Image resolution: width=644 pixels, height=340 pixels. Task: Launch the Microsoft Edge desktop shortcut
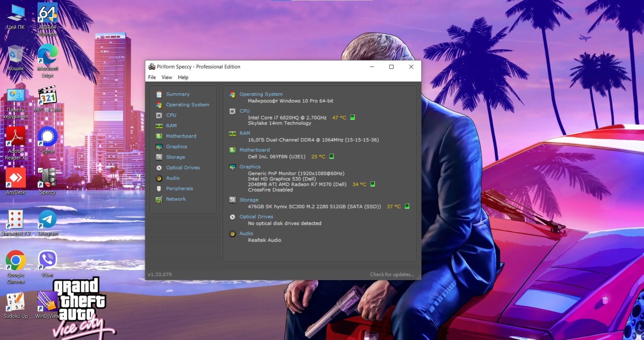point(47,61)
